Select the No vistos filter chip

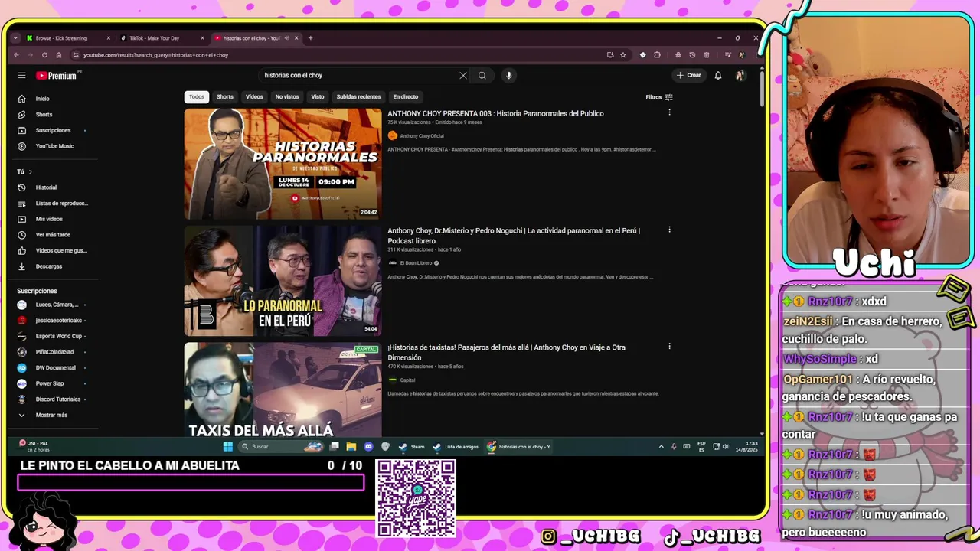tap(287, 97)
